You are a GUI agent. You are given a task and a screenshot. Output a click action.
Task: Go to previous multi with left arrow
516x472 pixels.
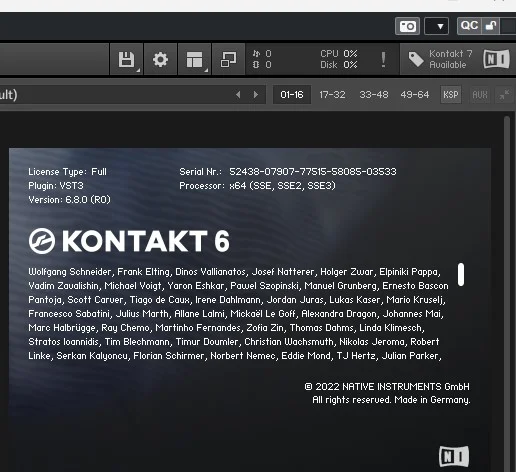pyautogui.click(x=238, y=95)
